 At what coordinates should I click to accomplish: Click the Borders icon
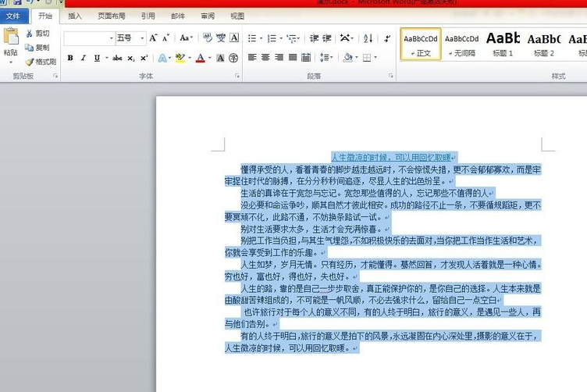pyautogui.click(x=367, y=58)
